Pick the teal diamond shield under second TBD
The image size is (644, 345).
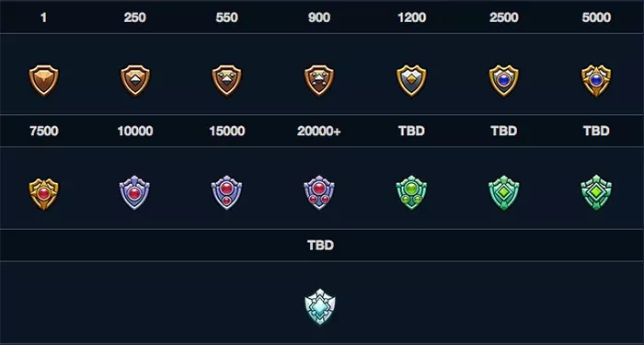[x=504, y=193]
